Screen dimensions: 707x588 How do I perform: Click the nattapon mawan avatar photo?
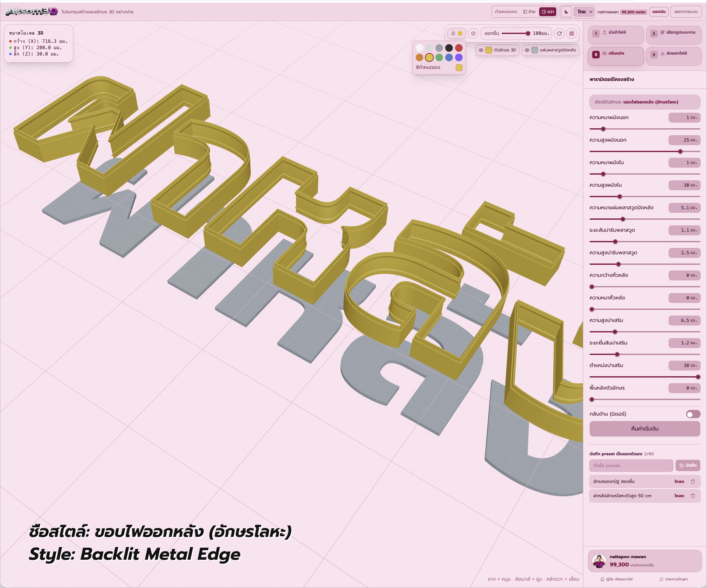click(599, 561)
